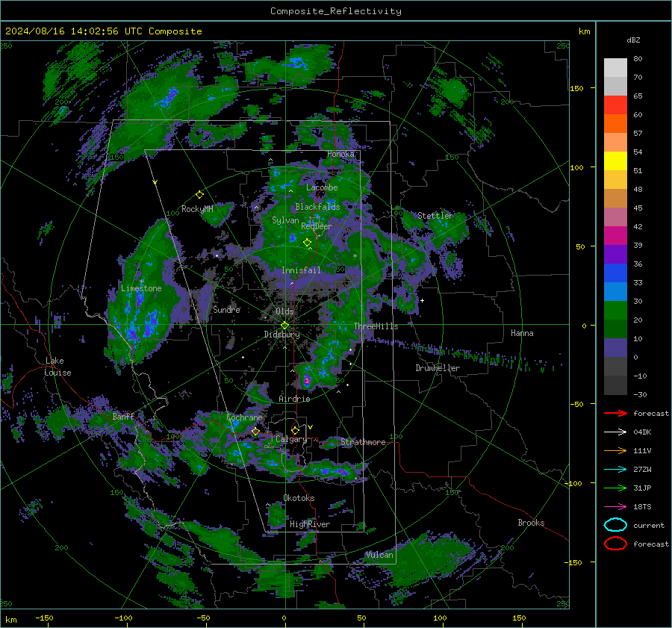Click the -150 tick on bottom axis
This screenshot has height=628, width=672.
point(44,618)
